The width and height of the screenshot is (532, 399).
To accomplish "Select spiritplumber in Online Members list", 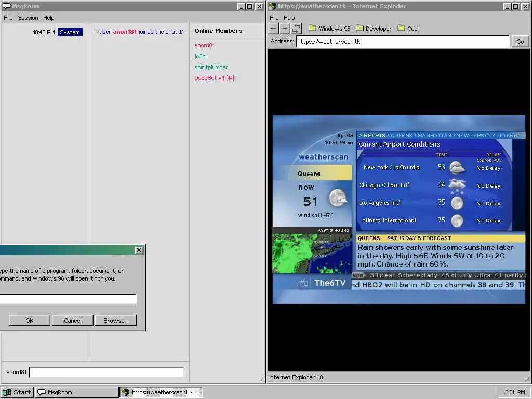I will click(x=211, y=67).
